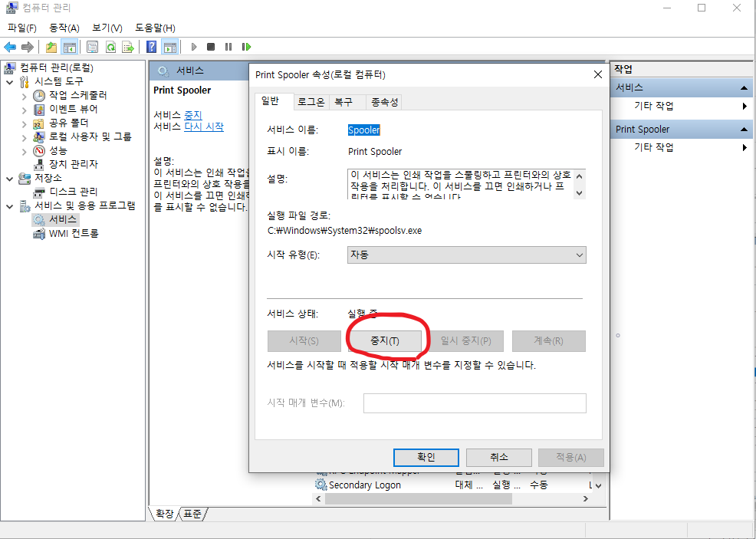Collapse the 시스템 도구 node
This screenshot has height=539, width=756.
(10, 82)
